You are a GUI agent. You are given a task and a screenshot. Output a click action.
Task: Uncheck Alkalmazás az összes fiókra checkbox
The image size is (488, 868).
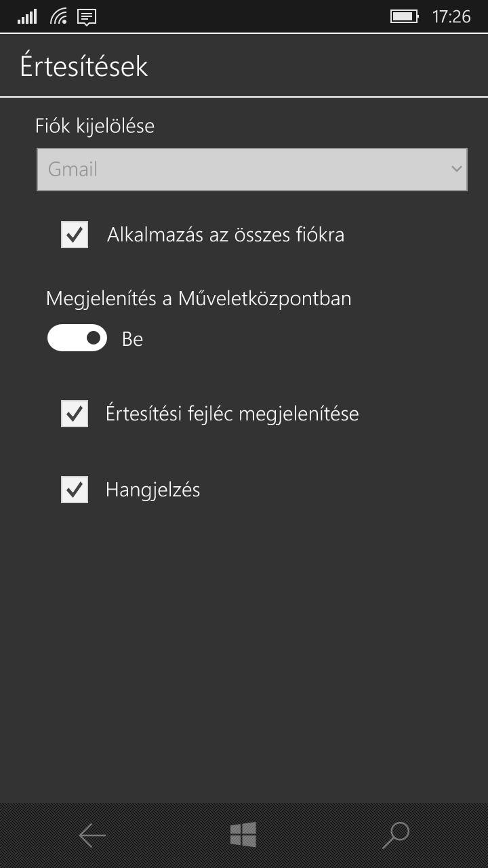[x=75, y=235]
